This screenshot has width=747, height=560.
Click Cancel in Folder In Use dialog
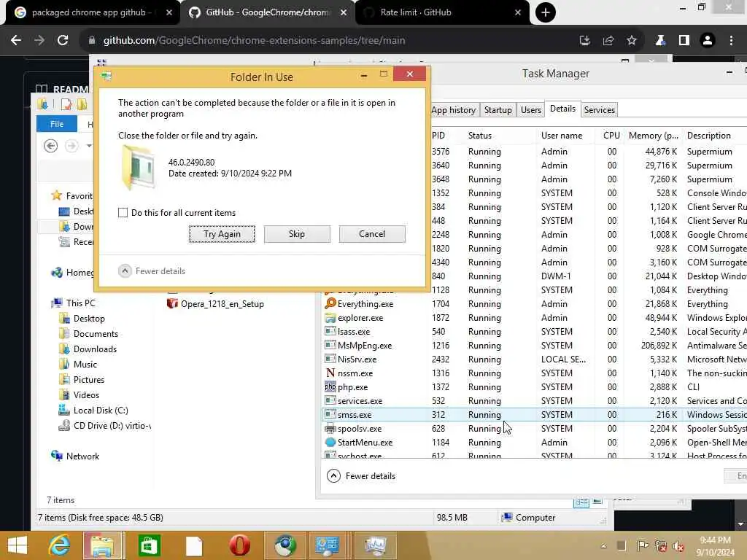coord(372,234)
